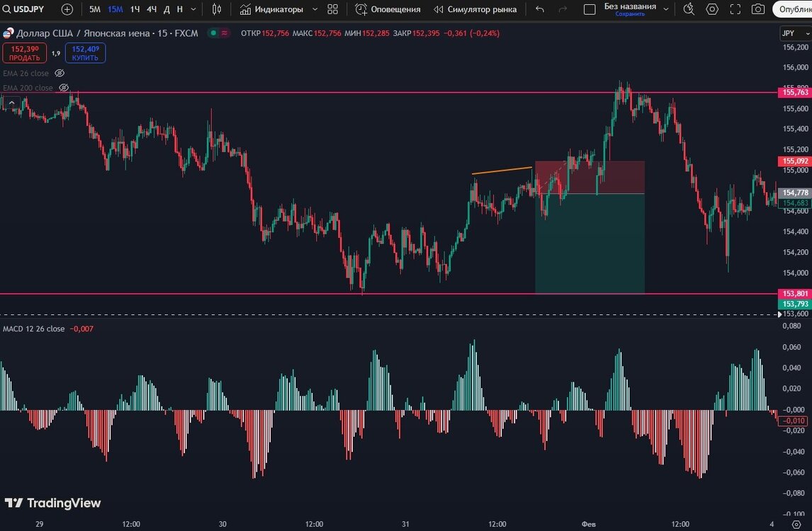
Task: Select the orange trend line drawing
Action: [502, 170]
